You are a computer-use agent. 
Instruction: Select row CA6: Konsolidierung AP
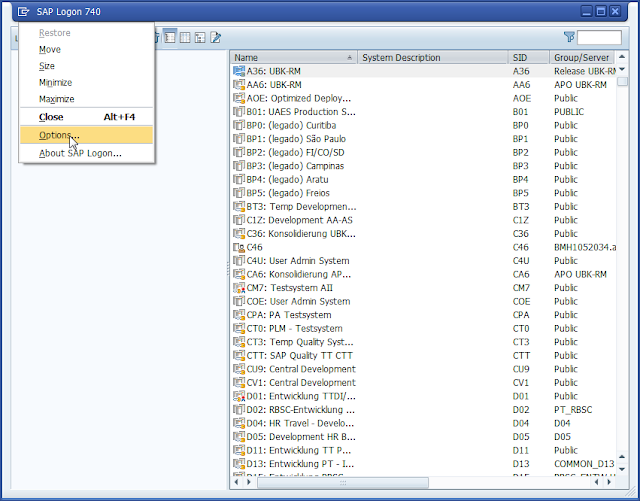(x=424, y=274)
